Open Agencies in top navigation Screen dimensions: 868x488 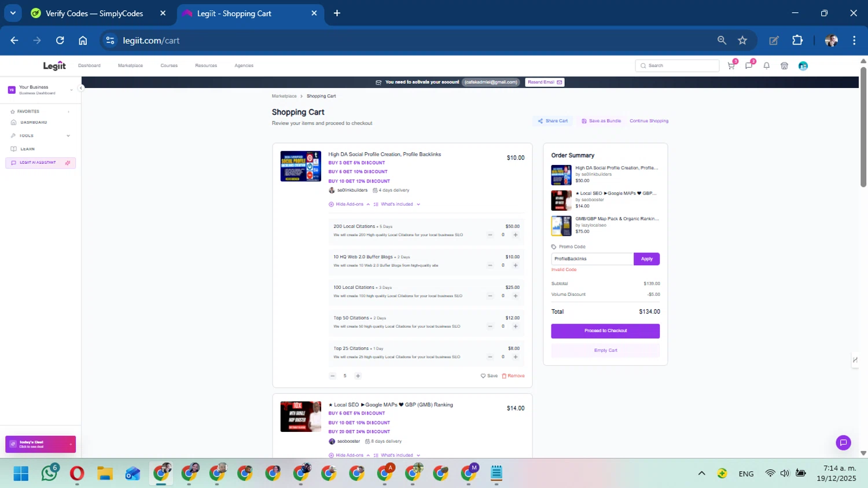(244, 65)
